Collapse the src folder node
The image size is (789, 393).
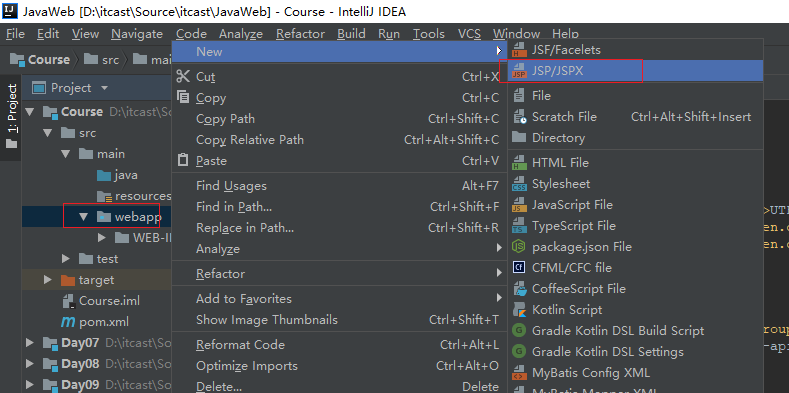pos(48,133)
